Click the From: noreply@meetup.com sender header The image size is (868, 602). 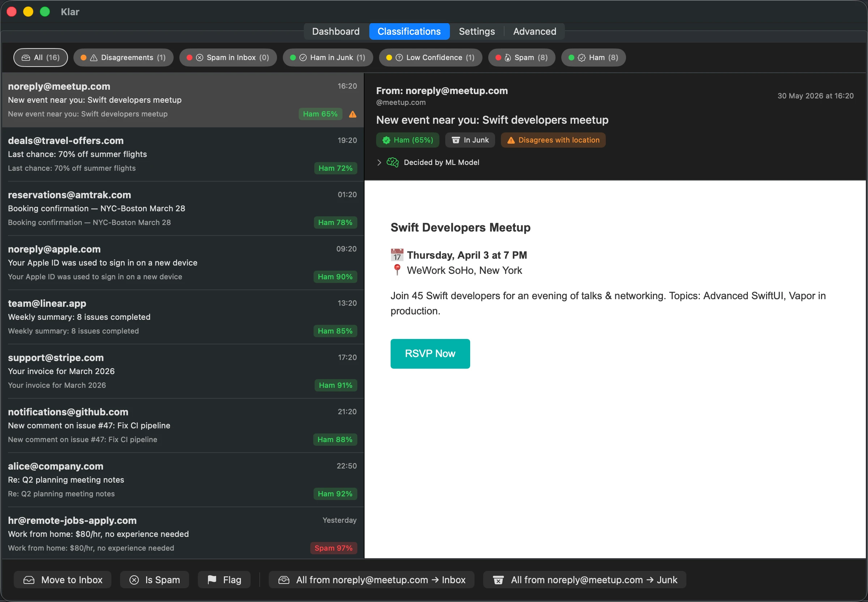[x=442, y=91]
